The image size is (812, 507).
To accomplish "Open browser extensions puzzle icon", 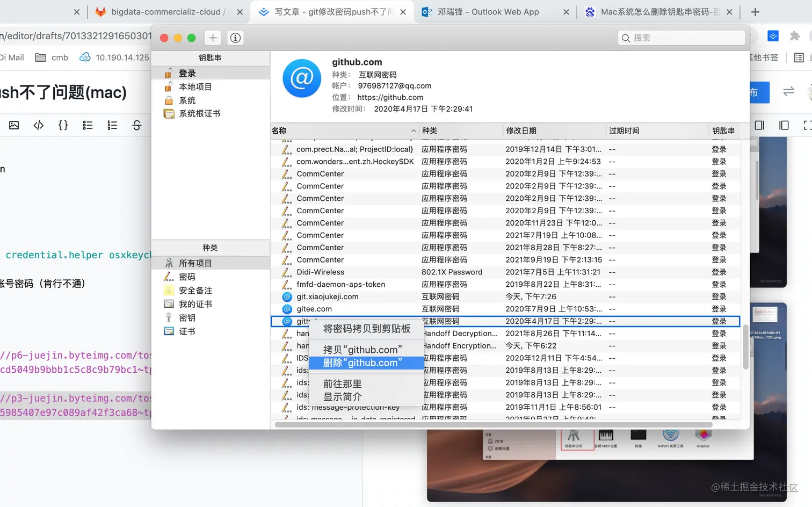I will (x=795, y=36).
